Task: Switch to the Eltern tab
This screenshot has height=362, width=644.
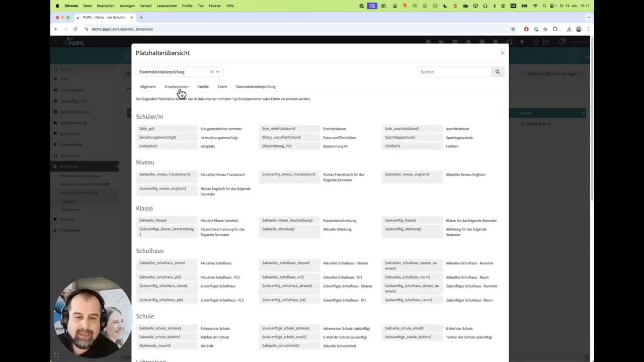Action: (222, 86)
